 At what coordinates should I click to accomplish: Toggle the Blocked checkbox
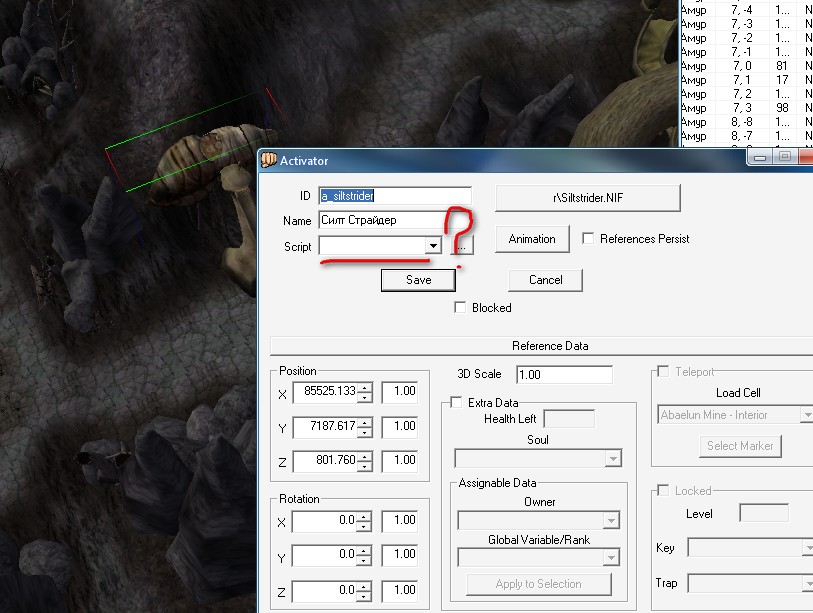tap(460, 307)
